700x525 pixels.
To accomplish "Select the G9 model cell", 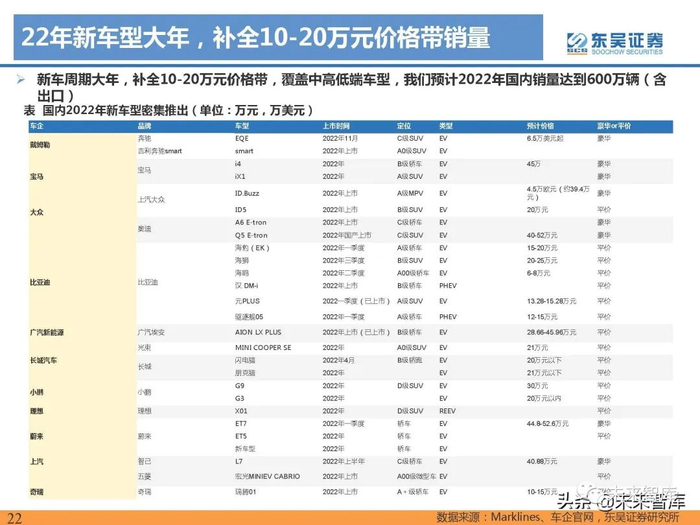I will tap(240, 386).
